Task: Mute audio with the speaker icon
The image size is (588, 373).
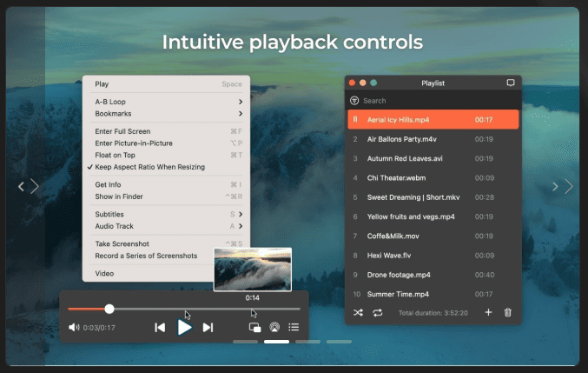Action: point(74,328)
